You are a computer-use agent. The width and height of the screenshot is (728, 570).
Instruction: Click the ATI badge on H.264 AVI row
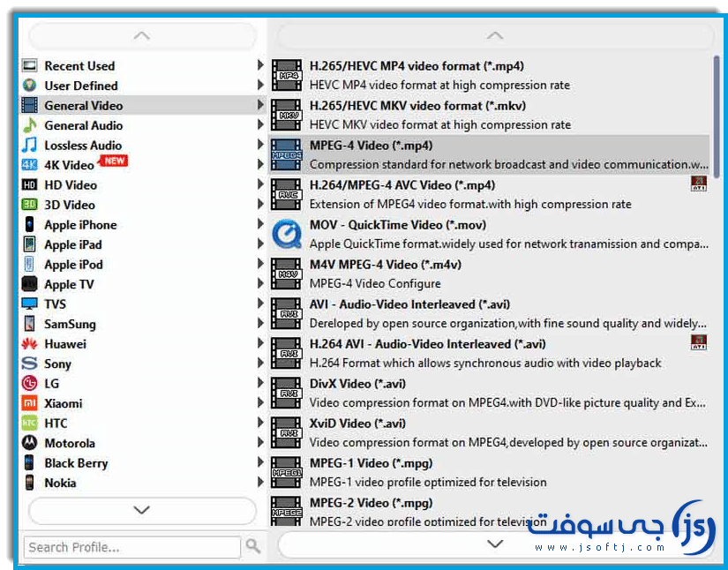pos(699,342)
